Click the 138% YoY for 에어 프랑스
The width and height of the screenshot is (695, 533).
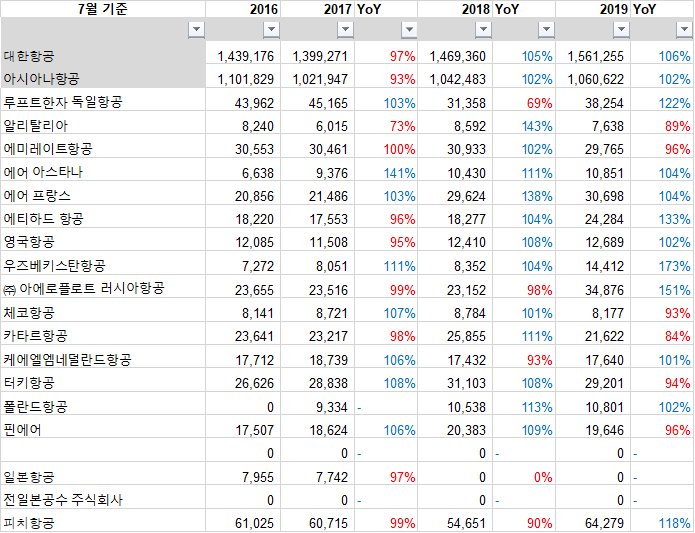[x=537, y=196]
